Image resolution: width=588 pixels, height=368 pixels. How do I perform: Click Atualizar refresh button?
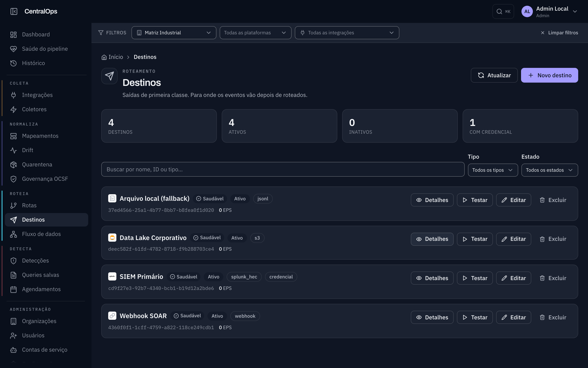click(x=494, y=75)
